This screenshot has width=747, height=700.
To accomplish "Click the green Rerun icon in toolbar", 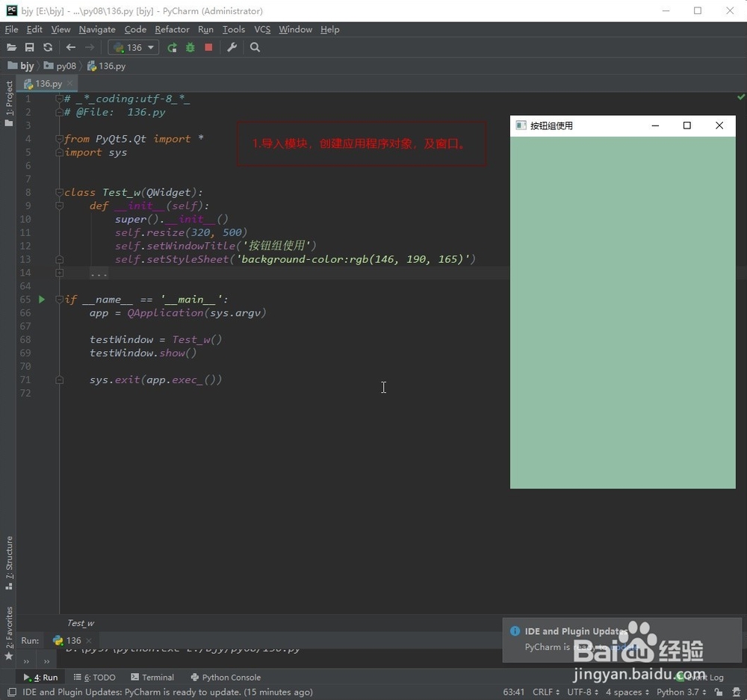I will (x=172, y=47).
